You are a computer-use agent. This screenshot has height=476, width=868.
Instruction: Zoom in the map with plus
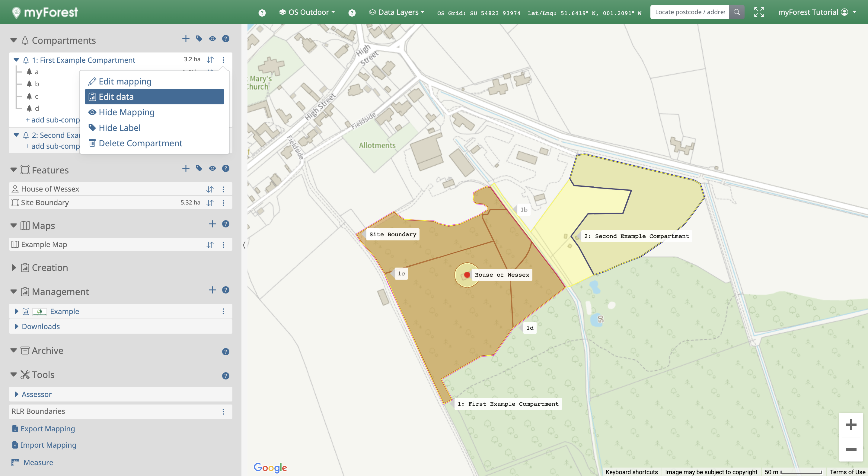(x=850, y=425)
